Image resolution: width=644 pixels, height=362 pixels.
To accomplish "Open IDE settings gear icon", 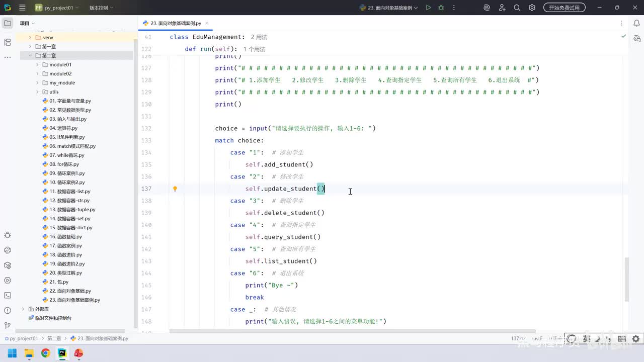I will 532,8.
